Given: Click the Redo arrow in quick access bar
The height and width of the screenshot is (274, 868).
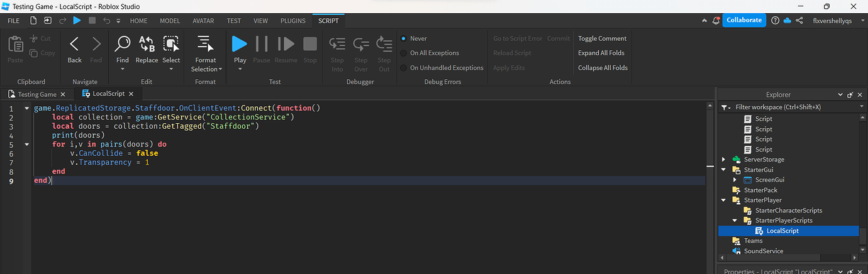Looking at the screenshot, I should 63,21.
